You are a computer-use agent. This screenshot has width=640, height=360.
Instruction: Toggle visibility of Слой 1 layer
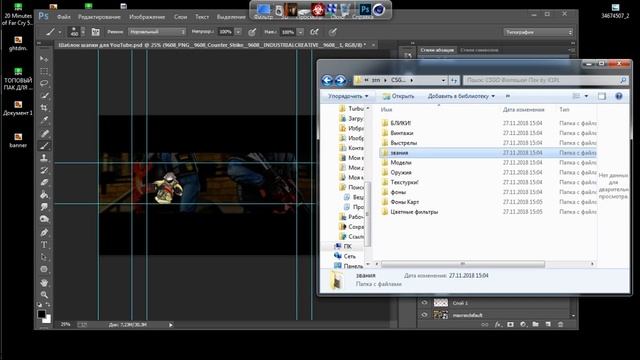point(424,303)
